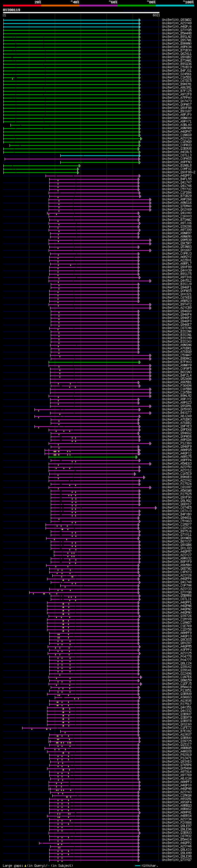This screenshot has height=868, width=197.
Task: Select the UniRef100_P36494 label
Action: coord(177,386)
